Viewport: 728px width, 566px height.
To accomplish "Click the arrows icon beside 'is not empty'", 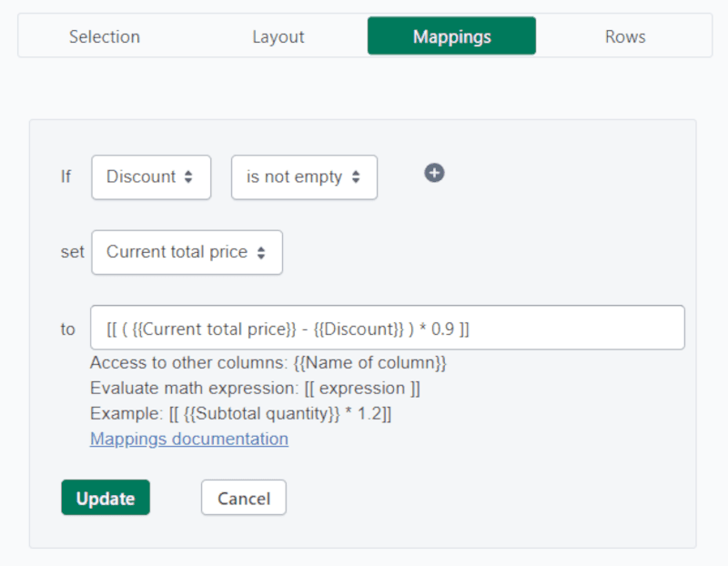I will click(x=356, y=177).
